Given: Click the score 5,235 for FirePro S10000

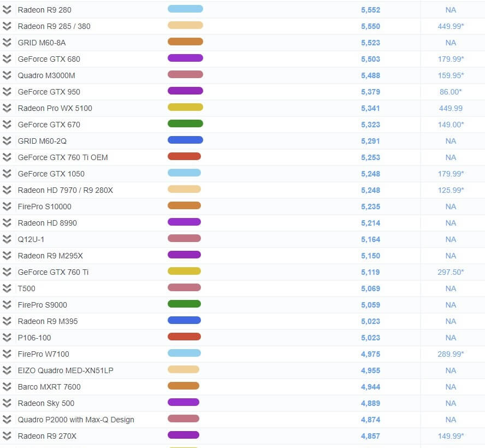Looking at the screenshot, I should click(x=370, y=207).
